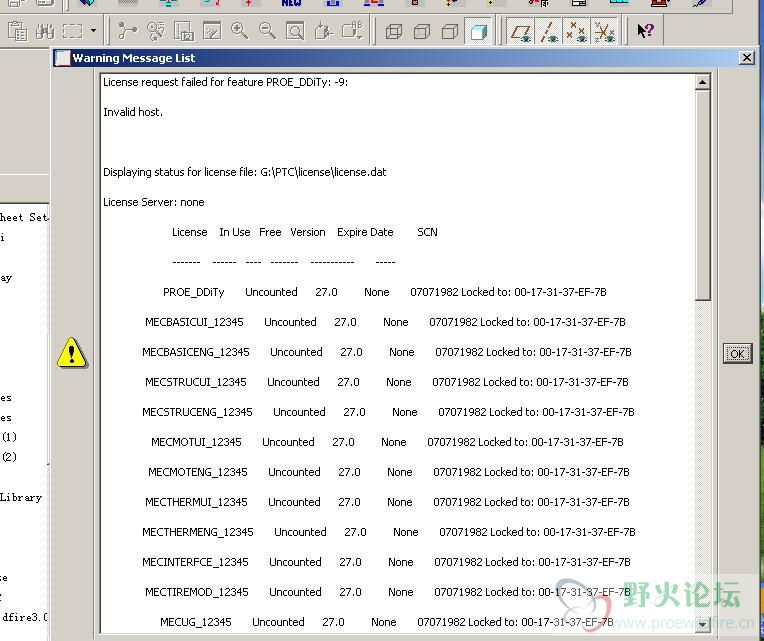Refit the view to the window
The width and height of the screenshot is (764, 641).
pyautogui.click(x=295, y=31)
